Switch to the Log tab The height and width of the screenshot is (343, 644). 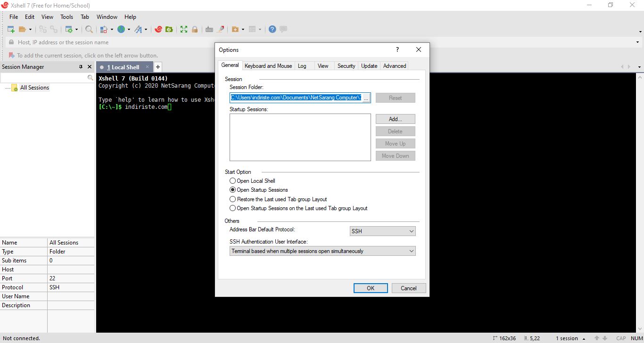pyautogui.click(x=302, y=66)
